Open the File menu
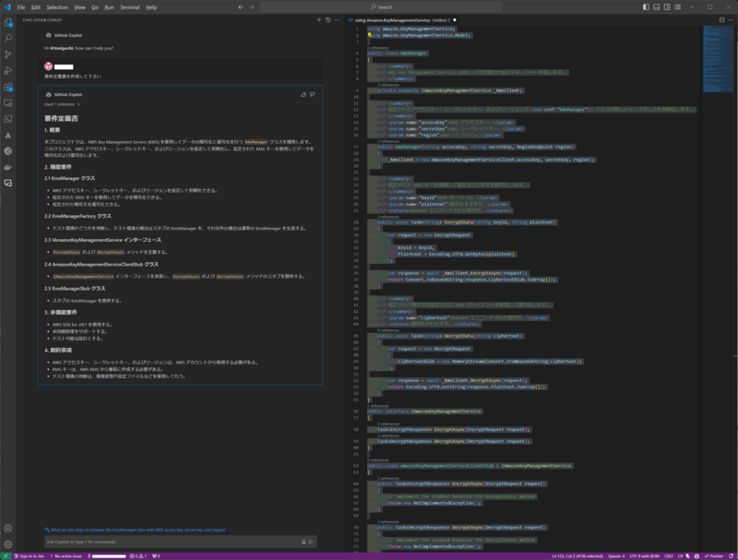Viewport: 738px width, 560px height. click(21, 7)
